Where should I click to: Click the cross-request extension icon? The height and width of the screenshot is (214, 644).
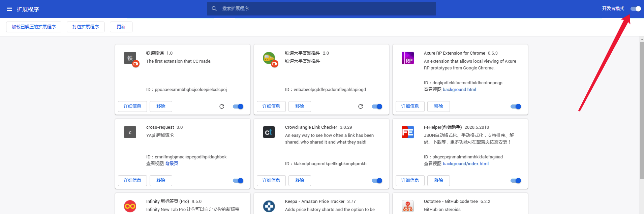(130, 132)
